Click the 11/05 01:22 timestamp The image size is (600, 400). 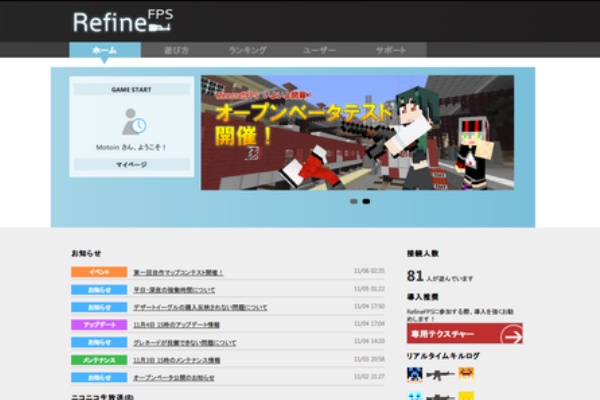coord(369,289)
